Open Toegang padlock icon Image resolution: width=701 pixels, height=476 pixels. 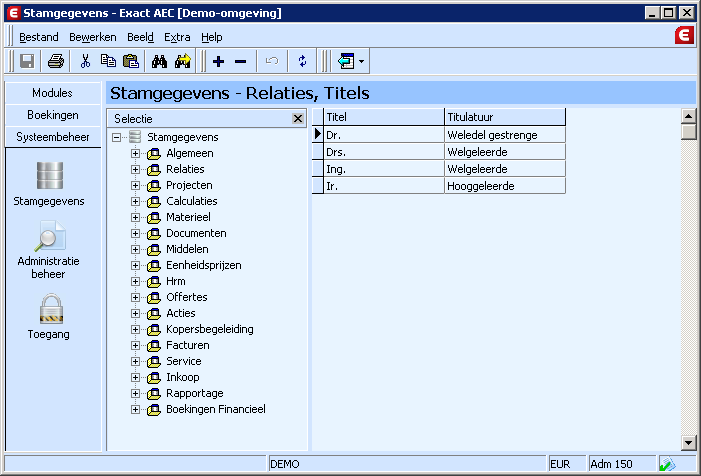point(51,309)
